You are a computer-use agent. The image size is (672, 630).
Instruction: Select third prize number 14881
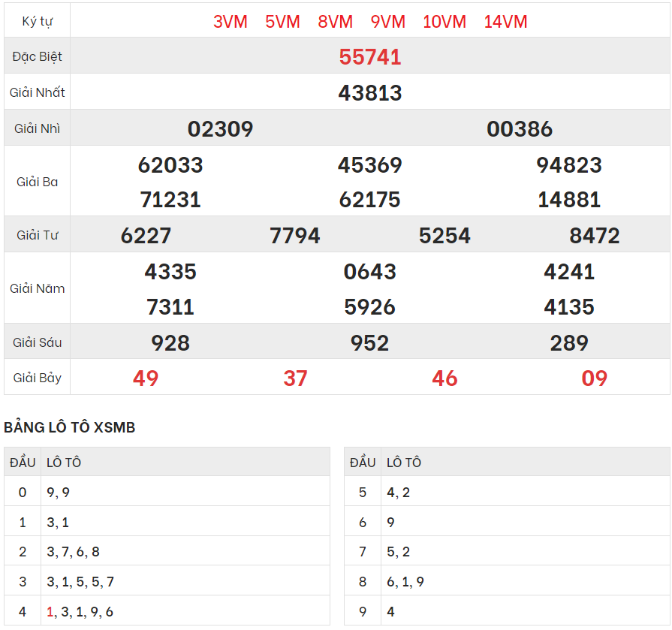pyautogui.click(x=569, y=200)
